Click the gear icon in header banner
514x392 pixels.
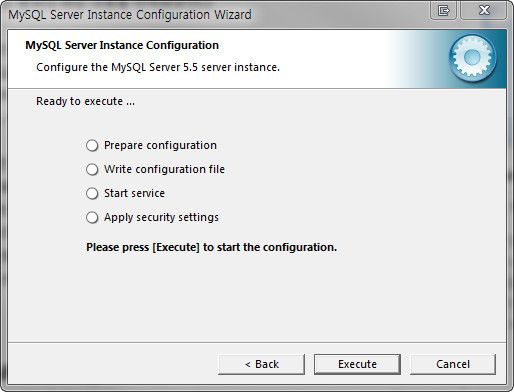[472, 58]
